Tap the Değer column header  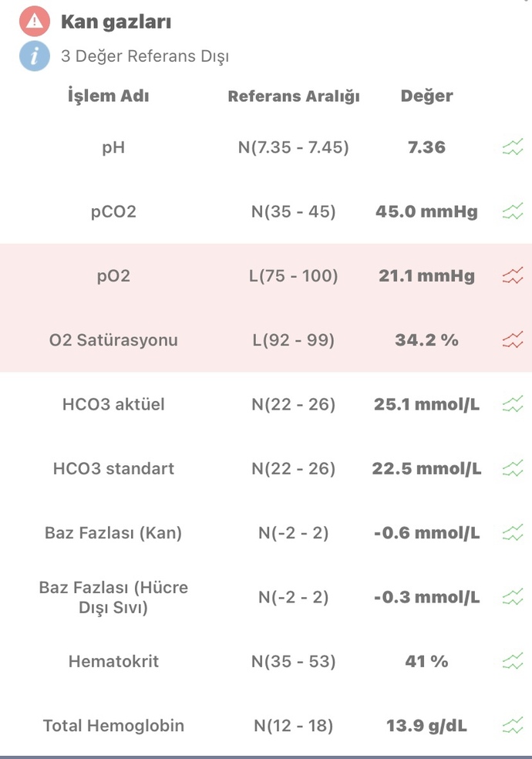pos(426,96)
